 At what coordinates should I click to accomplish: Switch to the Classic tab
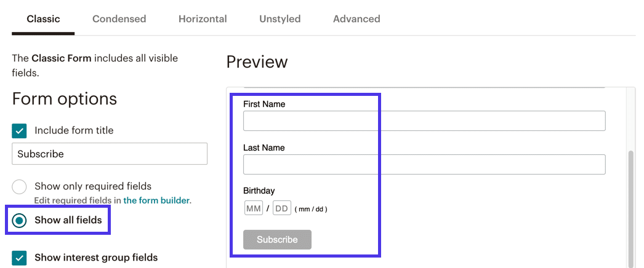point(43,19)
